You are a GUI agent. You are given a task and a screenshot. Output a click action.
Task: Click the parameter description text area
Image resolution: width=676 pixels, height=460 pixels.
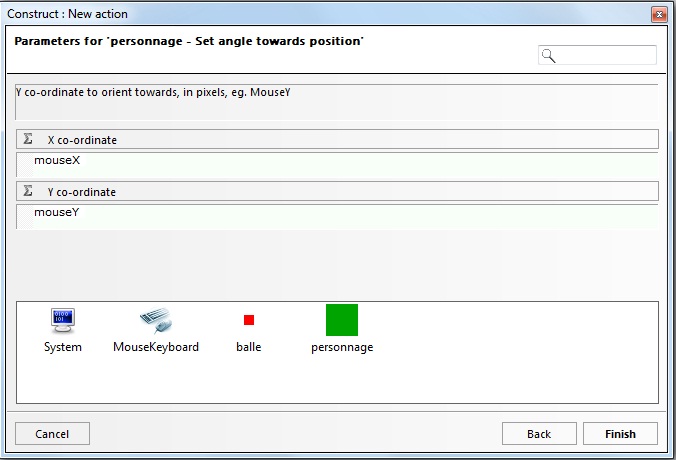[x=338, y=101]
